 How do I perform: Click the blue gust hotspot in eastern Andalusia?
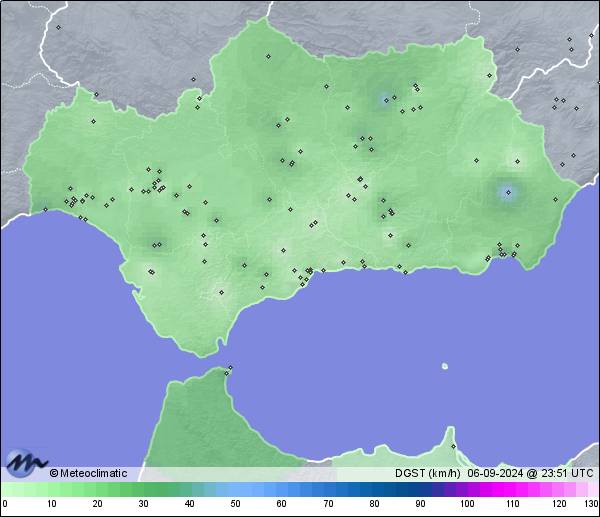pos(507,192)
